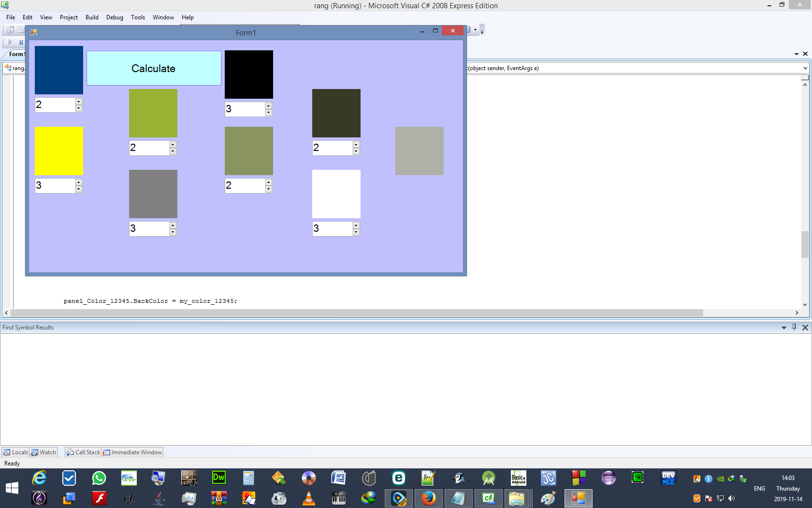The width and height of the screenshot is (812, 508).
Task: Open the File menu
Action: (11, 17)
